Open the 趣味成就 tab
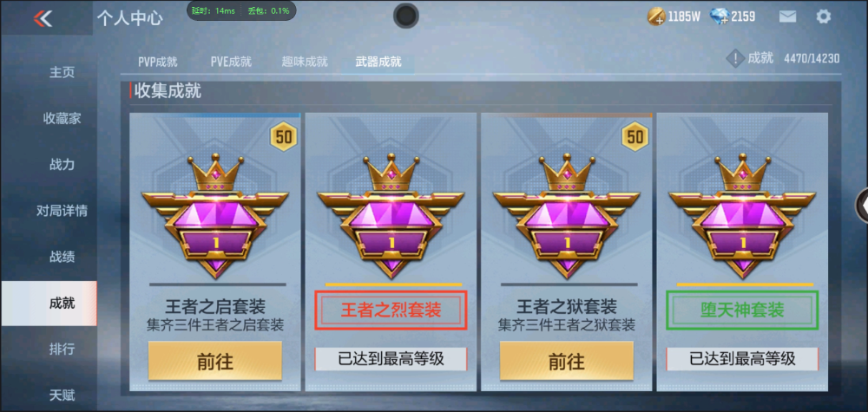Screen dimensions: 868x412 [x=305, y=62]
